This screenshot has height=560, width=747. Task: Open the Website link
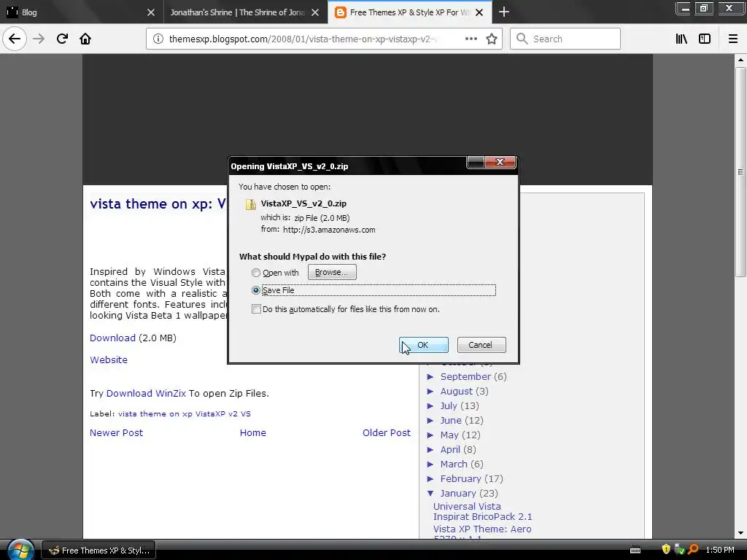(109, 360)
